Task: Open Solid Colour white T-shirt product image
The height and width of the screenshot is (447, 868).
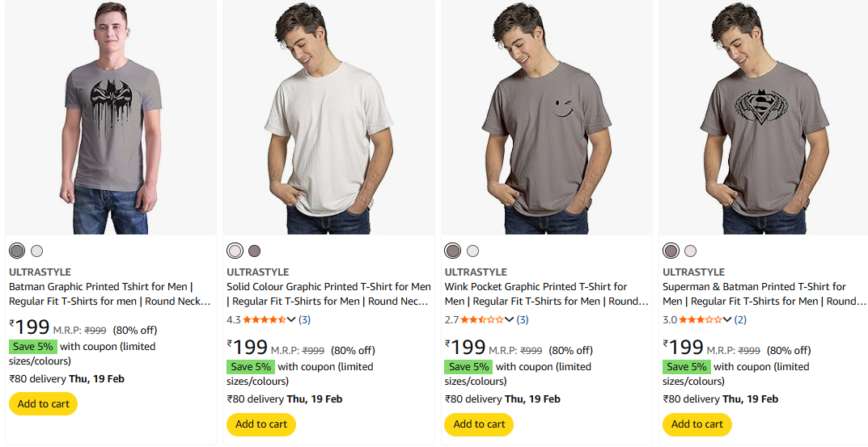Action: click(328, 118)
